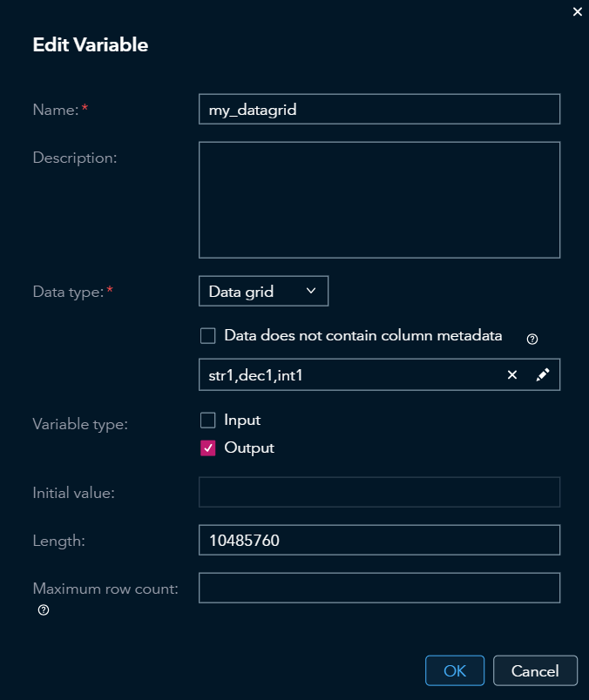Click the Maximum row count field

pos(380,588)
